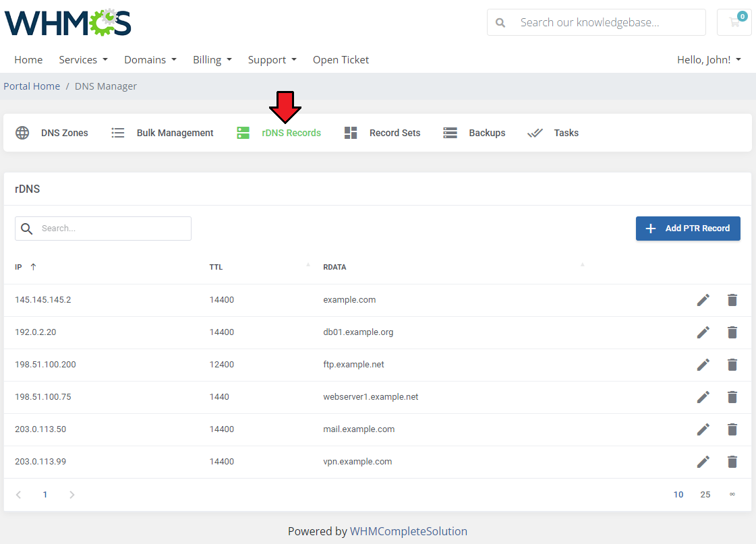The height and width of the screenshot is (544, 756).
Task: Click the IP address 198.51.100.200
Action: click(45, 364)
